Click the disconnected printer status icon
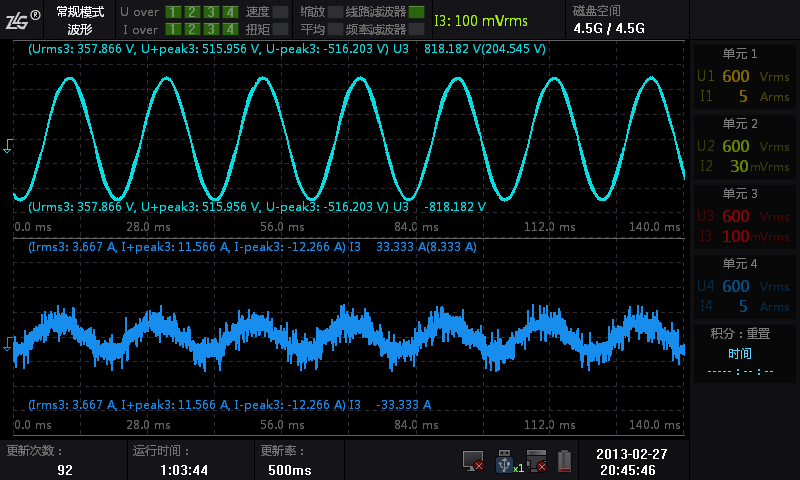 click(x=537, y=461)
